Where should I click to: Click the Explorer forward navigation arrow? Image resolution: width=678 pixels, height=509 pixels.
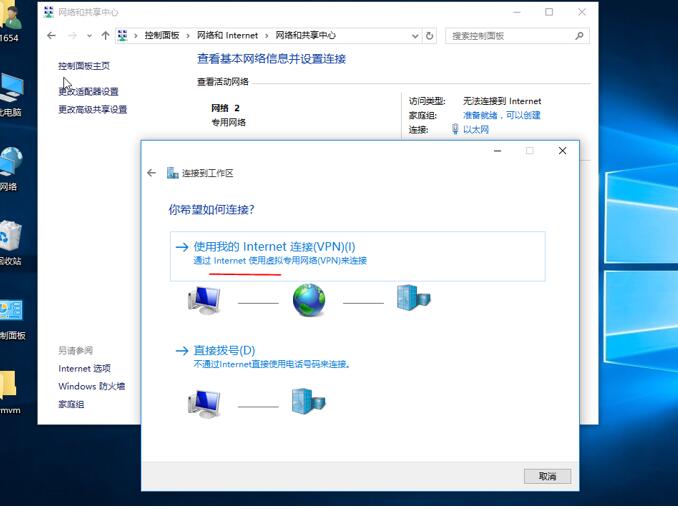[72, 36]
